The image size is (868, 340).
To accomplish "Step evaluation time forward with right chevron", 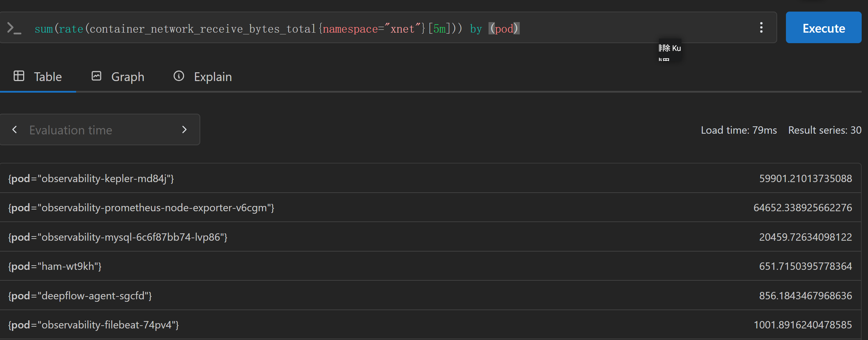I will coord(184,129).
